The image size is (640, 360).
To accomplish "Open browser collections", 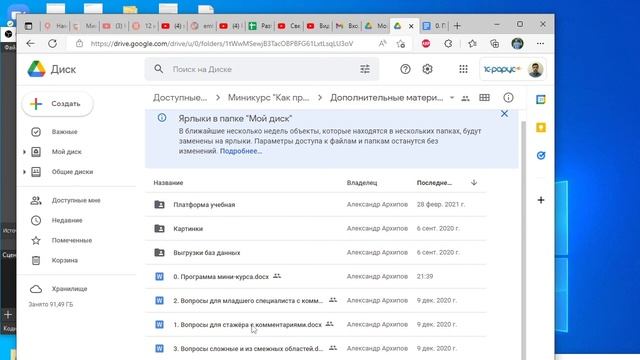I will point(495,43).
